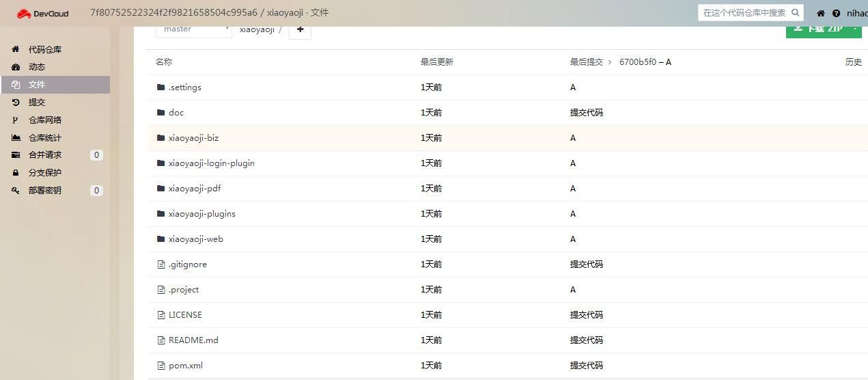This screenshot has height=380, width=868.
Task: Click the 仓库网络 branch icon in sidebar
Action: [16, 120]
